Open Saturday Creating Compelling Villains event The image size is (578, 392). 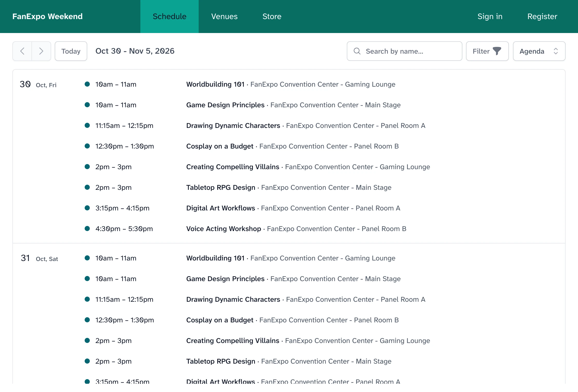(x=232, y=341)
